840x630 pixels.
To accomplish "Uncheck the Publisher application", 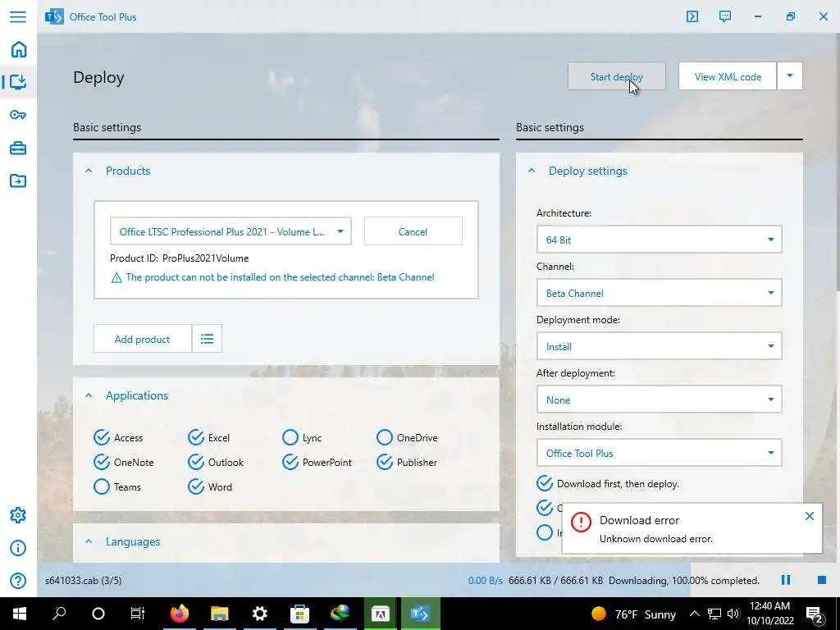I will [384, 463].
